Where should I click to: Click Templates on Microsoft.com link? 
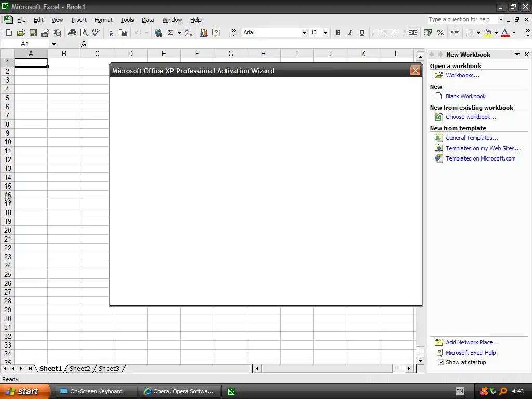tap(481, 158)
